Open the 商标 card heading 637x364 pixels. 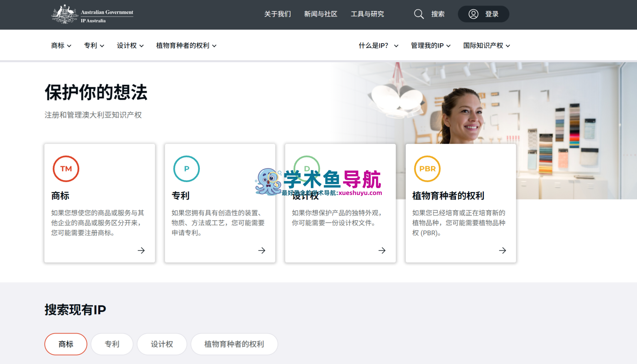tap(60, 196)
